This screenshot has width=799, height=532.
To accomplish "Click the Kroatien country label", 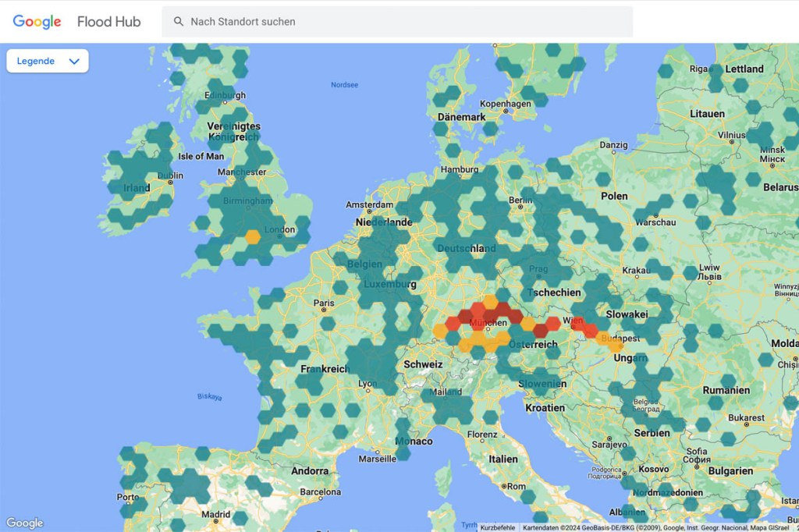I will [545, 408].
